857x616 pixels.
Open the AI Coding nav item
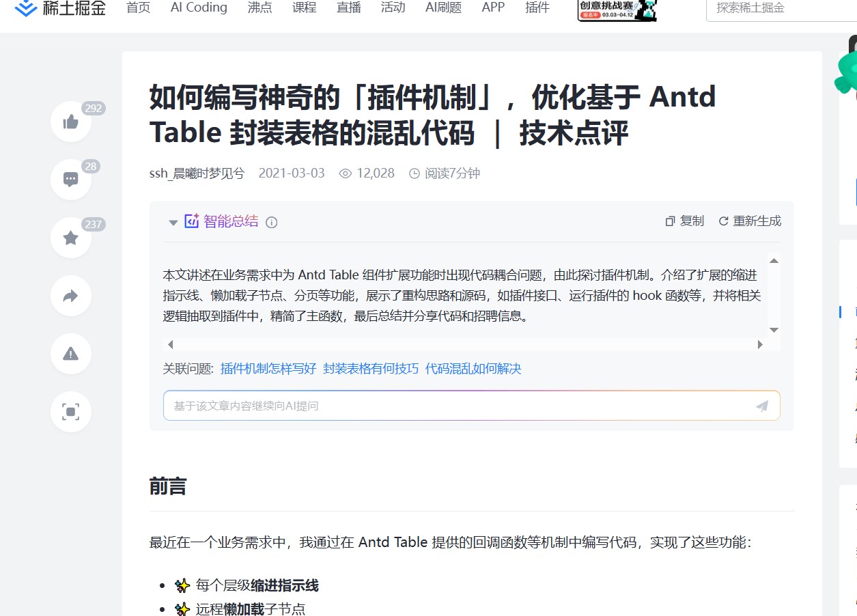[199, 8]
